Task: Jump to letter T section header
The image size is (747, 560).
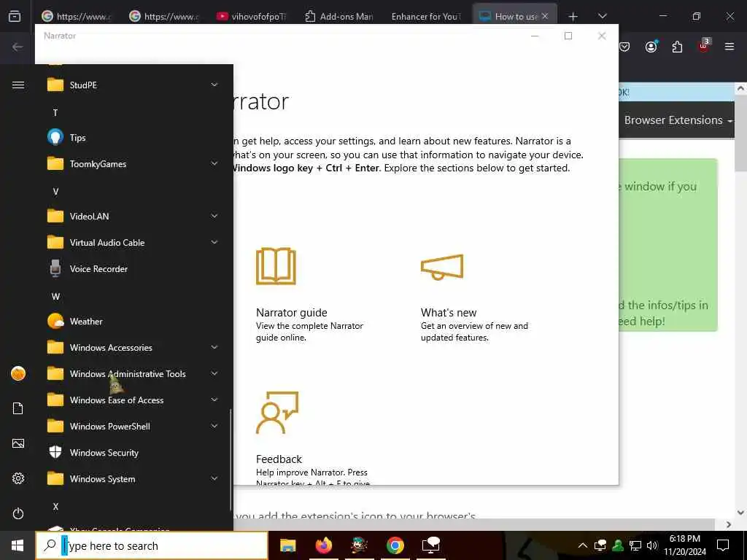Action: (55, 112)
